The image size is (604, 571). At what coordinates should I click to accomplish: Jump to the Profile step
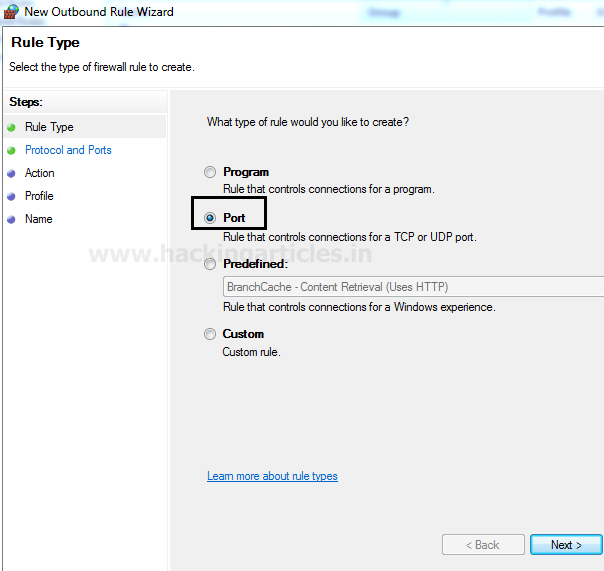39,196
